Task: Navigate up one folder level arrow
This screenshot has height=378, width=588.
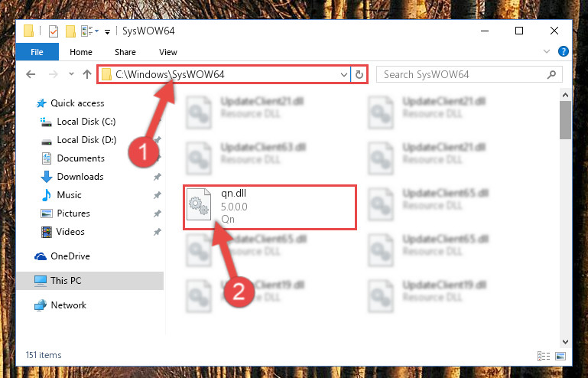Action: pos(87,74)
